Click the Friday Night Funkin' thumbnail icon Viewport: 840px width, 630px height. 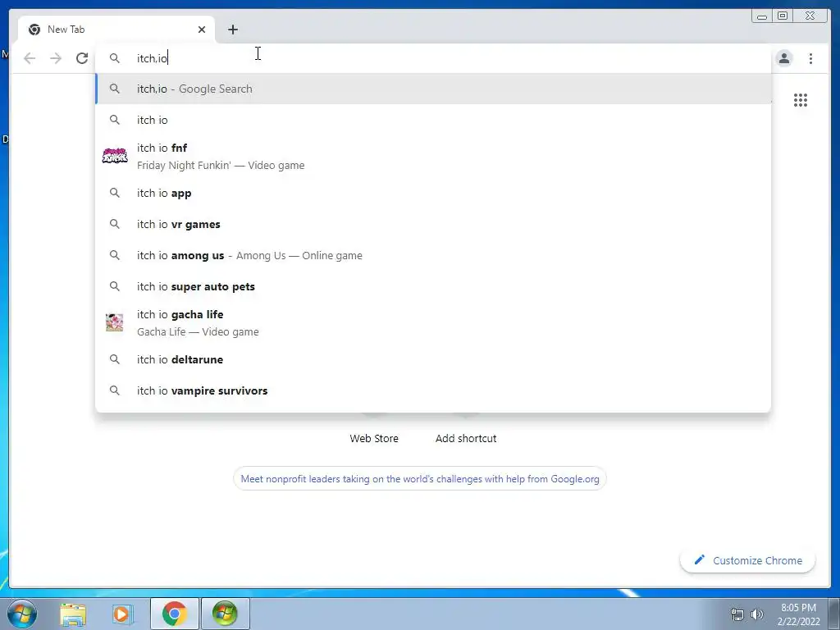115,156
